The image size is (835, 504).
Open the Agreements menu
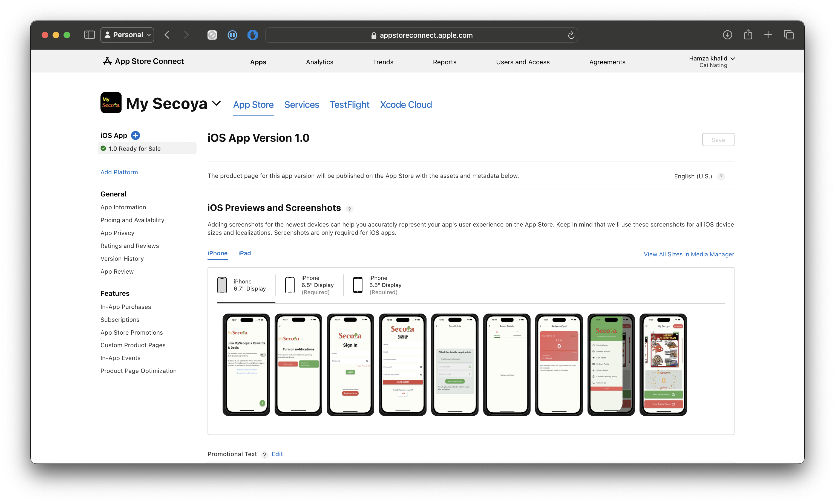607,62
